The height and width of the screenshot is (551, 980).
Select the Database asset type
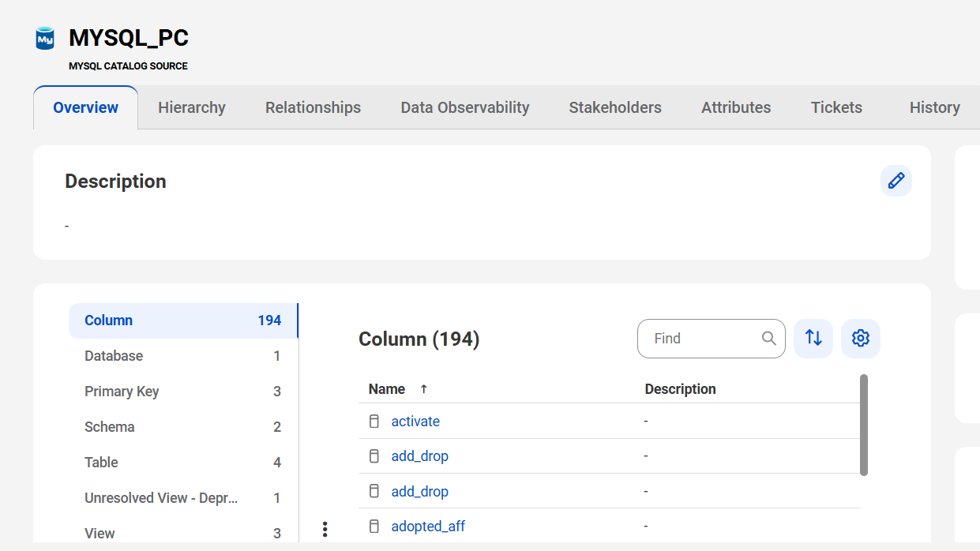click(x=183, y=356)
